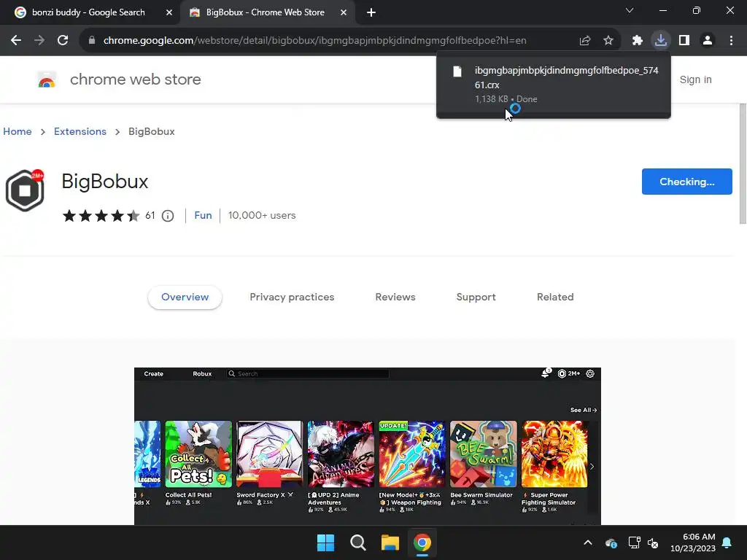Switch to bonzi buddy Google Search tab
Image resolution: width=747 pixels, height=560 pixels.
pos(88,12)
